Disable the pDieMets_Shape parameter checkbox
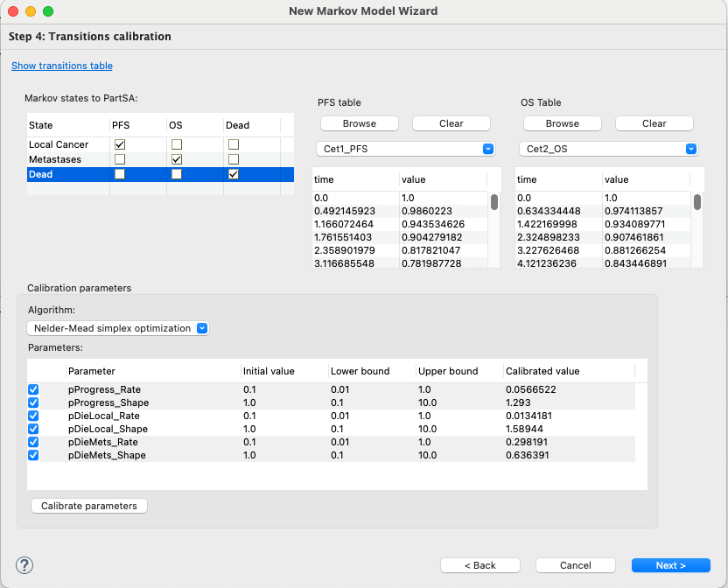 (x=34, y=455)
